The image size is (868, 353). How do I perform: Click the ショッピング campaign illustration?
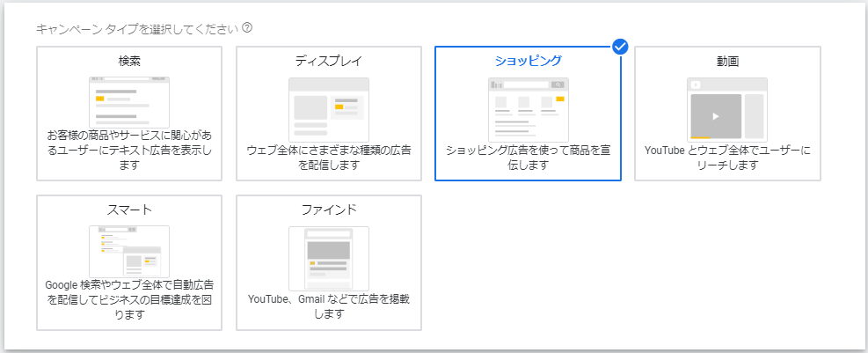coord(528,109)
